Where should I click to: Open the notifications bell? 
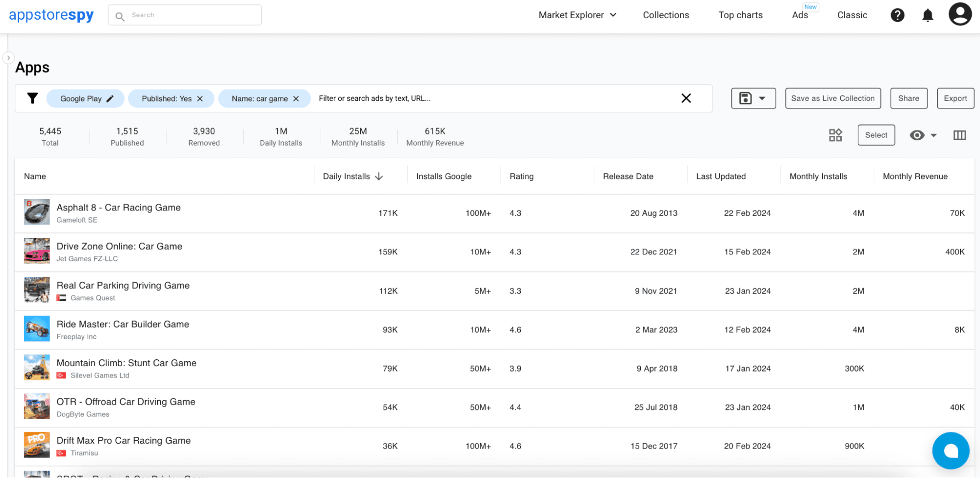click(928, 16)
